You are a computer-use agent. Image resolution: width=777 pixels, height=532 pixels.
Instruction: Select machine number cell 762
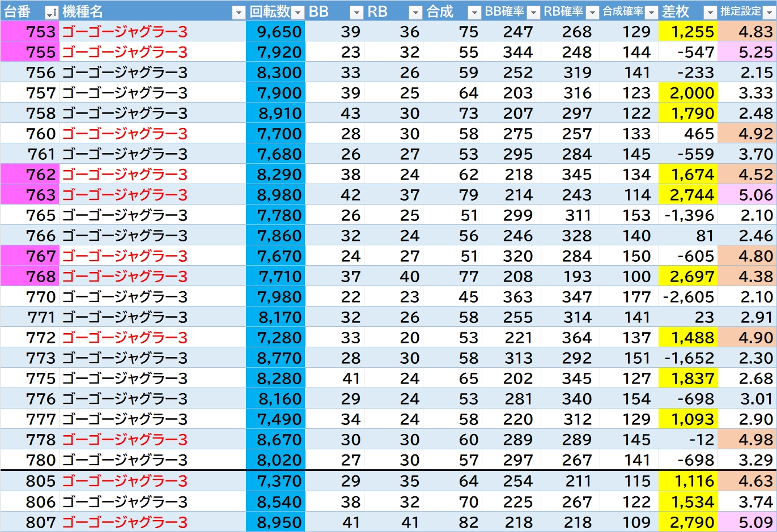(29, 175)
